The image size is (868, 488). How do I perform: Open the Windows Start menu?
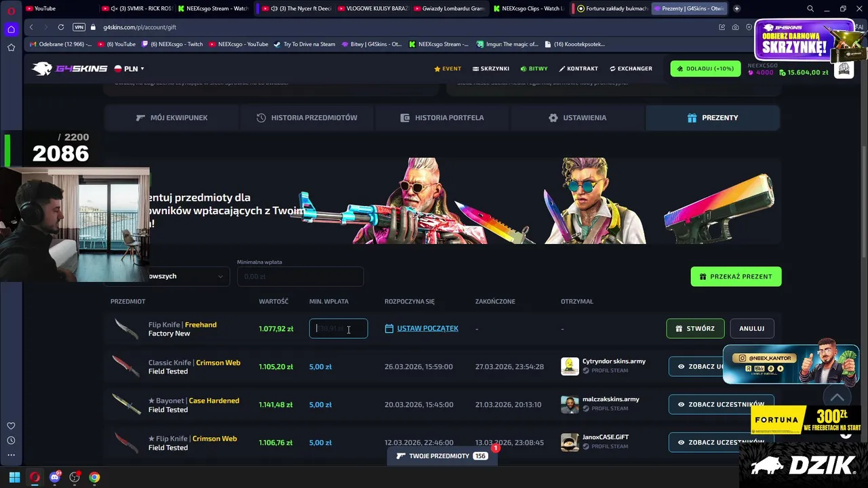pyautogui.click(x=14, y=477)
